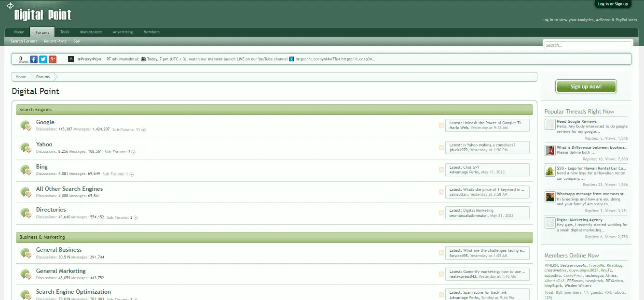644x300 pixels.
Task: Open RSS feed for All Other Search Engines
Action: click(x=441, y=192)
